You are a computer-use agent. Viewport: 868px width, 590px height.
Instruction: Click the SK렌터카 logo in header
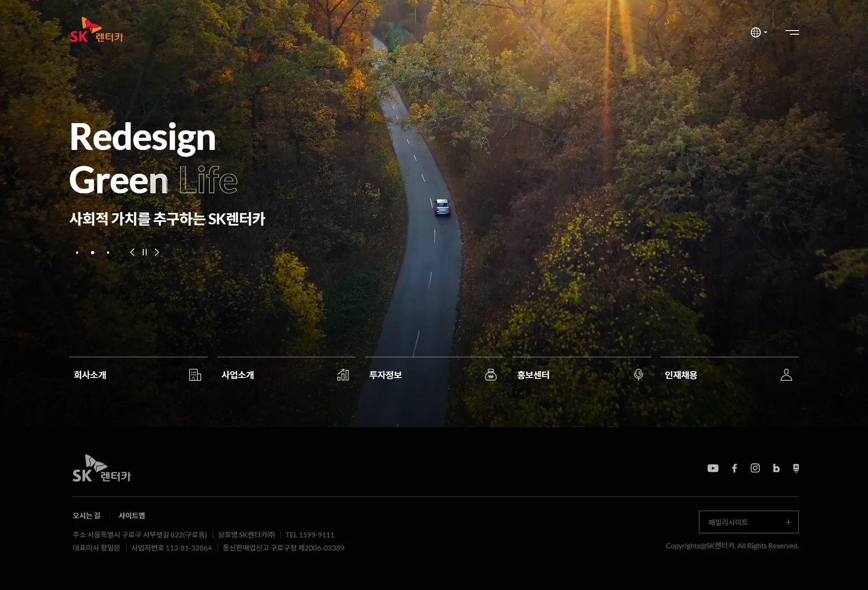(97, 30)
